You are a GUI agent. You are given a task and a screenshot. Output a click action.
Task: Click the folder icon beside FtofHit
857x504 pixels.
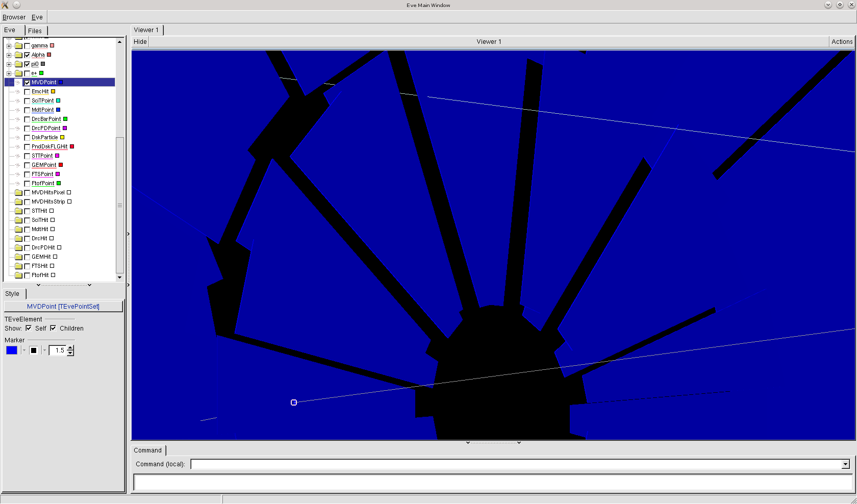point(19,275)
